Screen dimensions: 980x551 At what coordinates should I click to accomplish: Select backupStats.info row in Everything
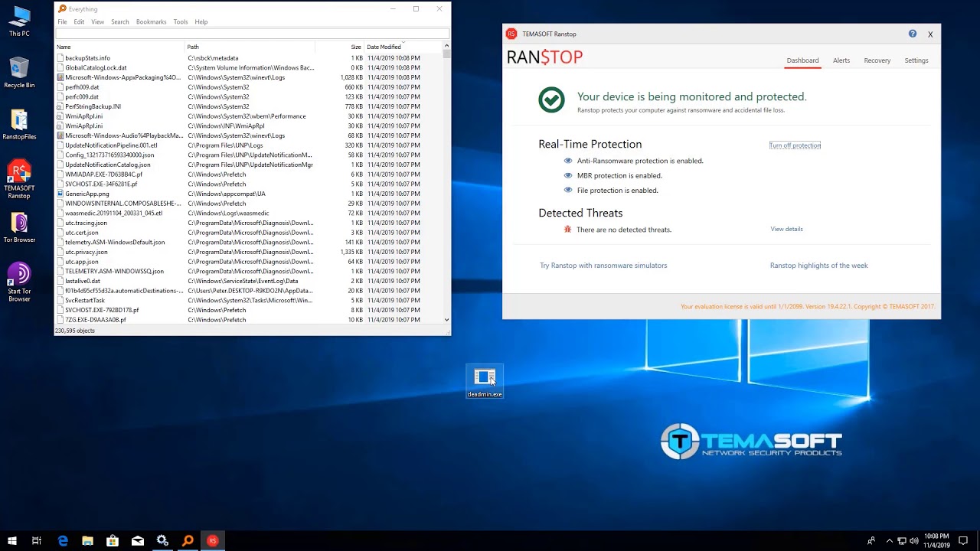point(249,58)
